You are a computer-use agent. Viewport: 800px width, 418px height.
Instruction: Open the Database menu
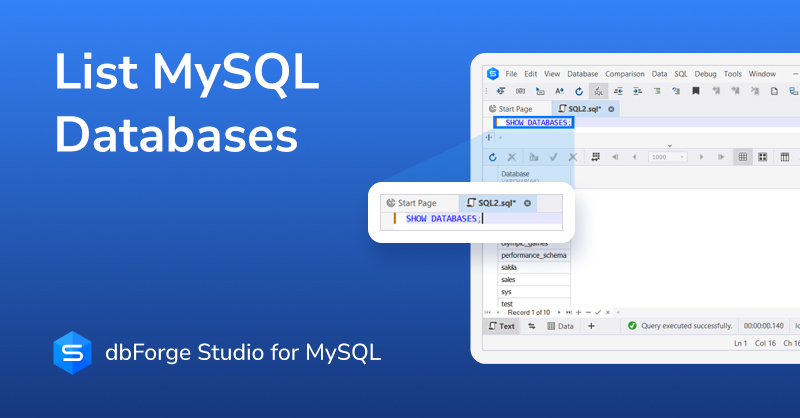(583, 74)
